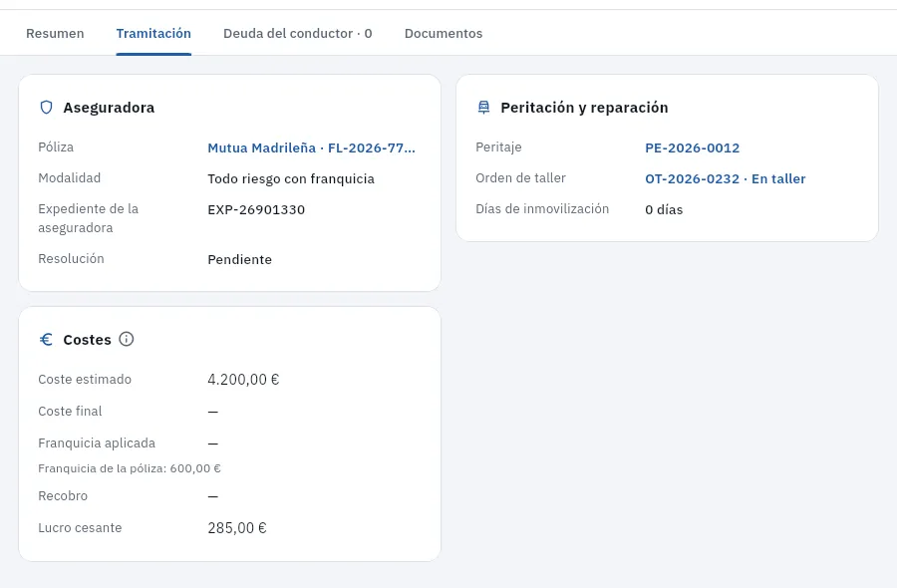
Task: Click the Coste final label
Action: click(70, 412)
